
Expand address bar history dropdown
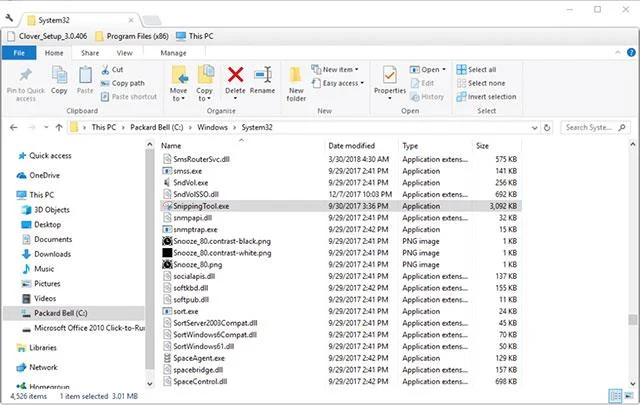pos(534,128)
